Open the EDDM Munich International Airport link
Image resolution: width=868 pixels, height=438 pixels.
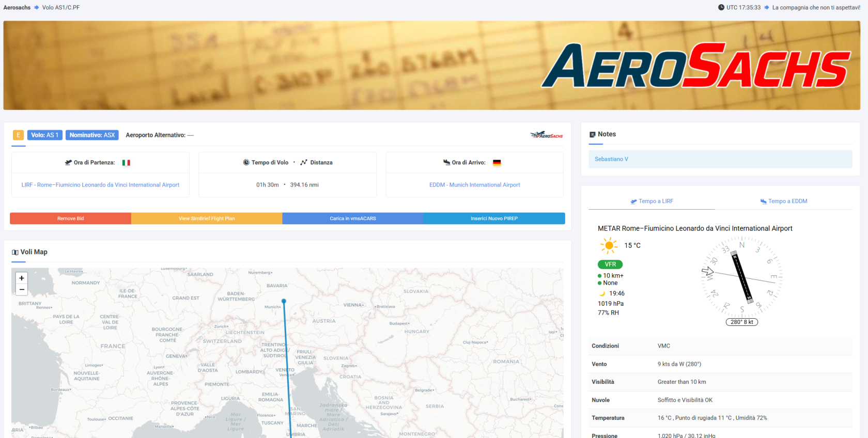click(474, 185)
